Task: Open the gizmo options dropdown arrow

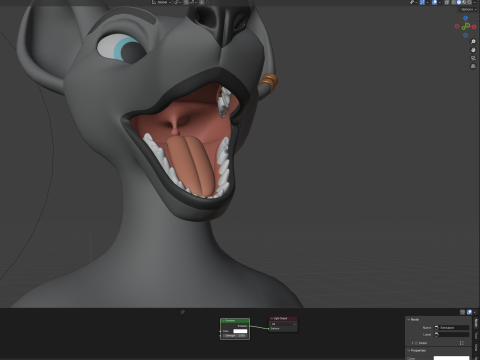Action: click(x=427, y=2)
